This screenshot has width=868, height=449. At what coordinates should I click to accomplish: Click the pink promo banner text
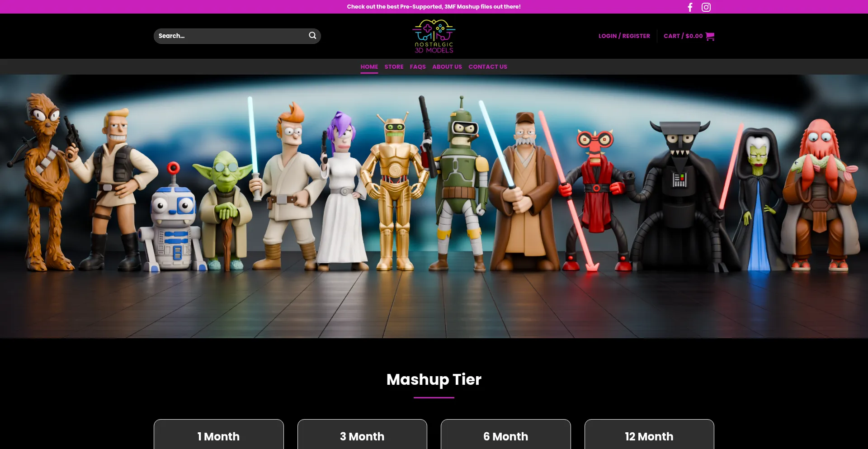[x=434, y=7]
